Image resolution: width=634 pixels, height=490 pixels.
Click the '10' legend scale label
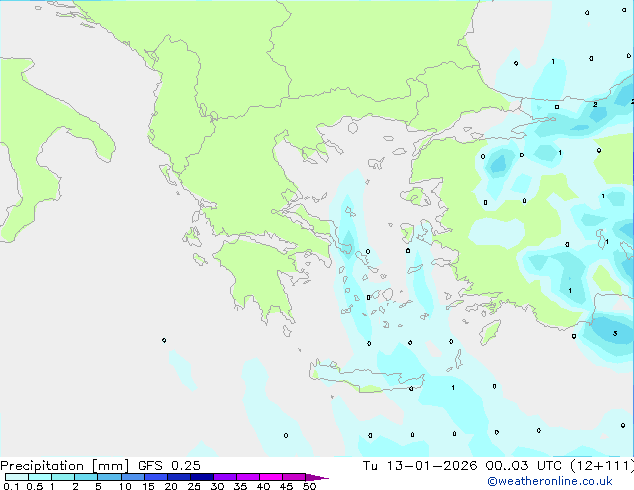tap(125, 486)
